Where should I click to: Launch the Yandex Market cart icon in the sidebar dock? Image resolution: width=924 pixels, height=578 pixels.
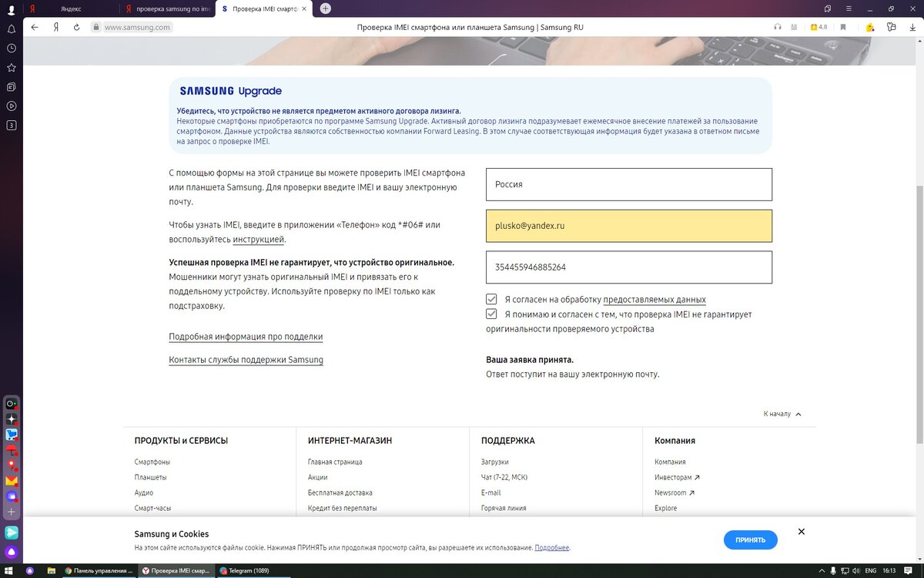coord(12,435)
